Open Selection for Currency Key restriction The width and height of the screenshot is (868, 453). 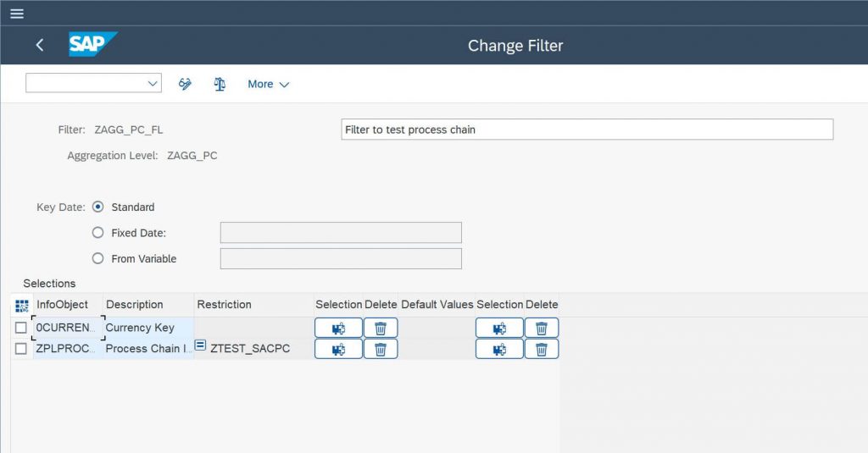point(338,328)
